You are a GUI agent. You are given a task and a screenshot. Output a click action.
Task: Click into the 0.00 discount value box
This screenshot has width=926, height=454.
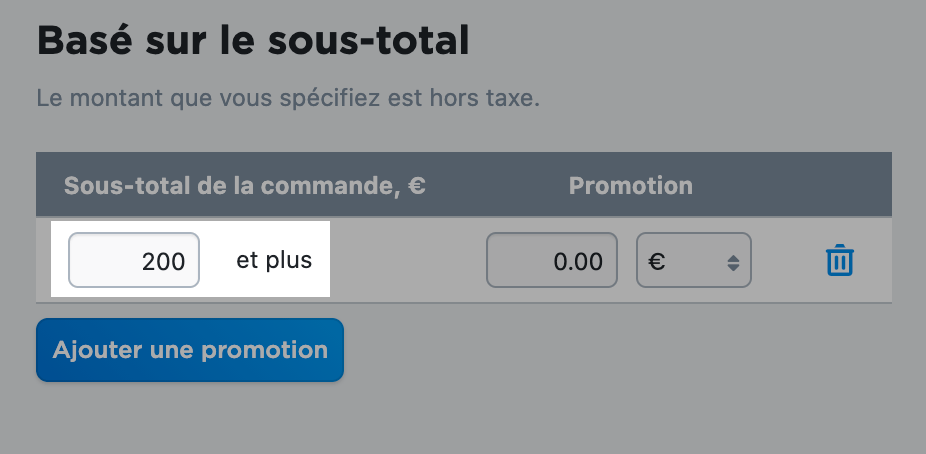tap(552, 260)
